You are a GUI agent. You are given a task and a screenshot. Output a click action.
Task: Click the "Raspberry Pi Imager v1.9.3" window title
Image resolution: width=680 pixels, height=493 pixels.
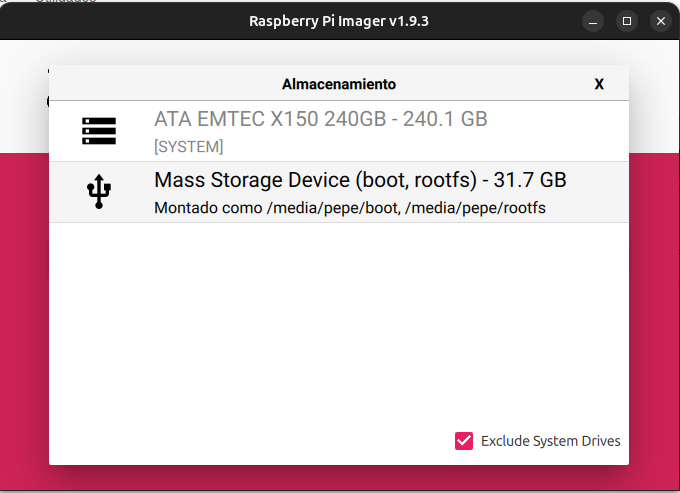(339, 20)
